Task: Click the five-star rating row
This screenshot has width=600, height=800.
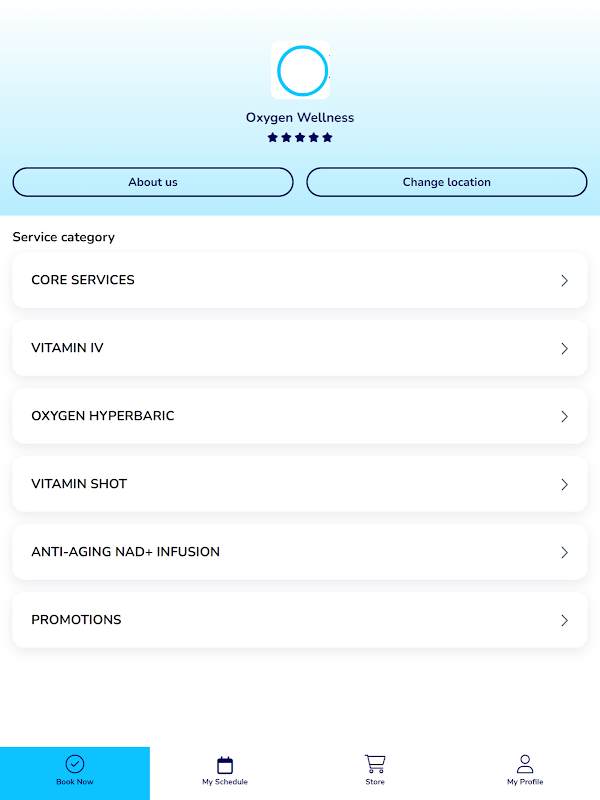Action: 300,138
